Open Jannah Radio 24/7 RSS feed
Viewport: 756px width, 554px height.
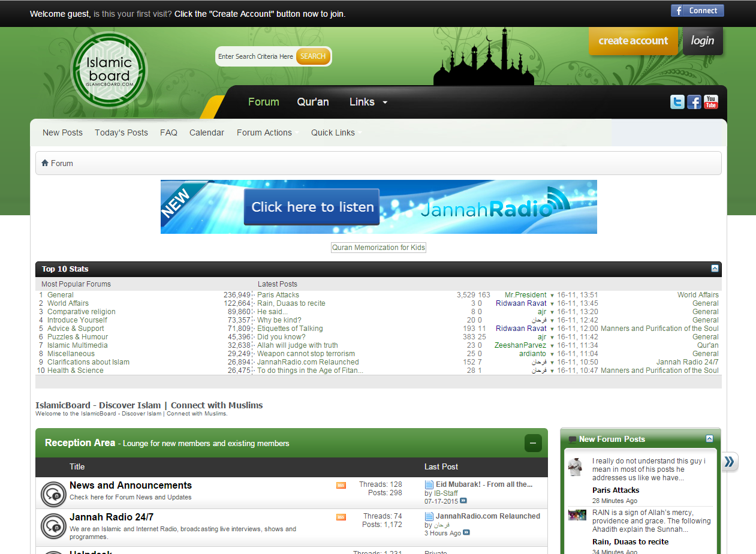click(x=341, y=517)
